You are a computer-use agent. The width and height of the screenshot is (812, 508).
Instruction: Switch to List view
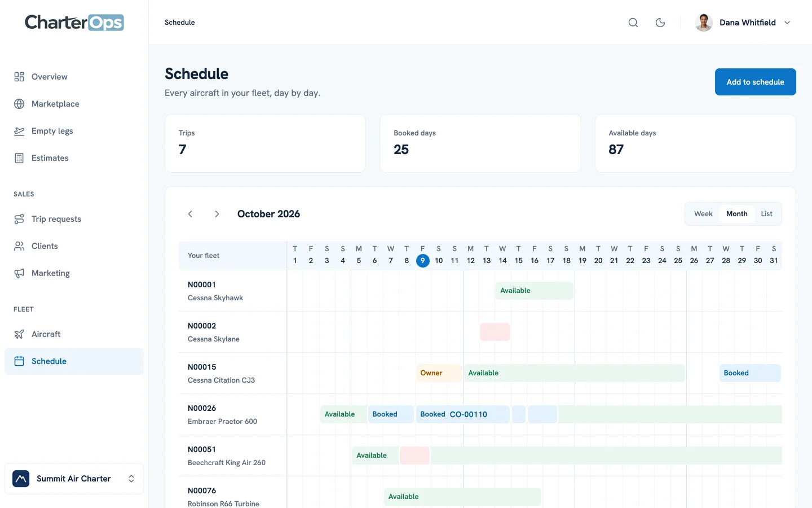pyautogui.click(x=767, y=214)
